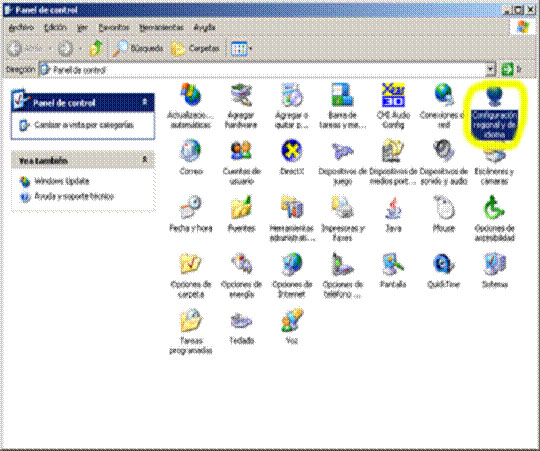The image size is (540, 451).
Task: Open the Favoritos menu
Action: point(114,27)
